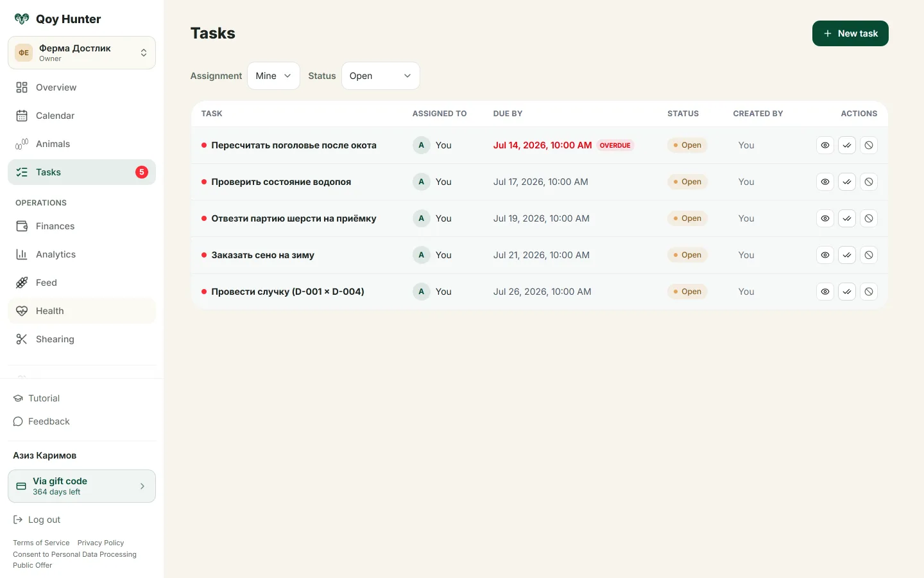Open the Calendar page
924x578 pixels.
click(81, 116)
